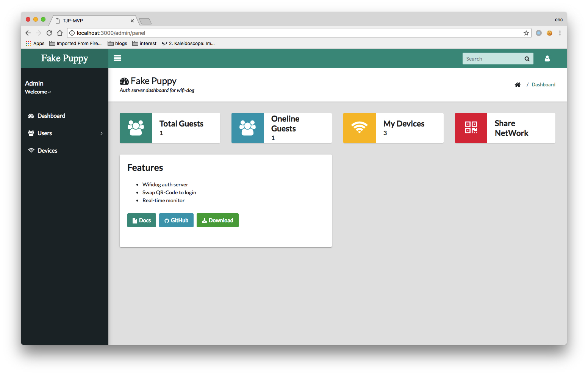Screen dimensions: 588x375
Task: Open the Imported From Fire... bookmarks folder
Action: [x=75, y=43]
